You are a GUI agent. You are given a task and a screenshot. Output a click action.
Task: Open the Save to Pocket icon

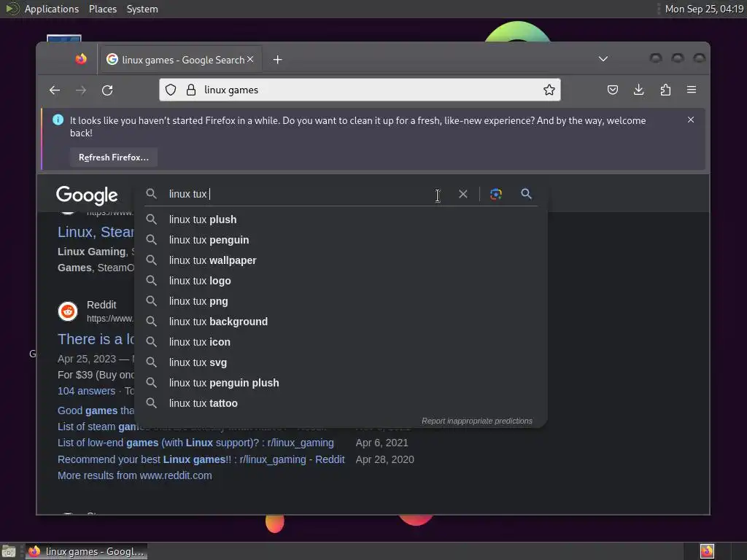613,90
